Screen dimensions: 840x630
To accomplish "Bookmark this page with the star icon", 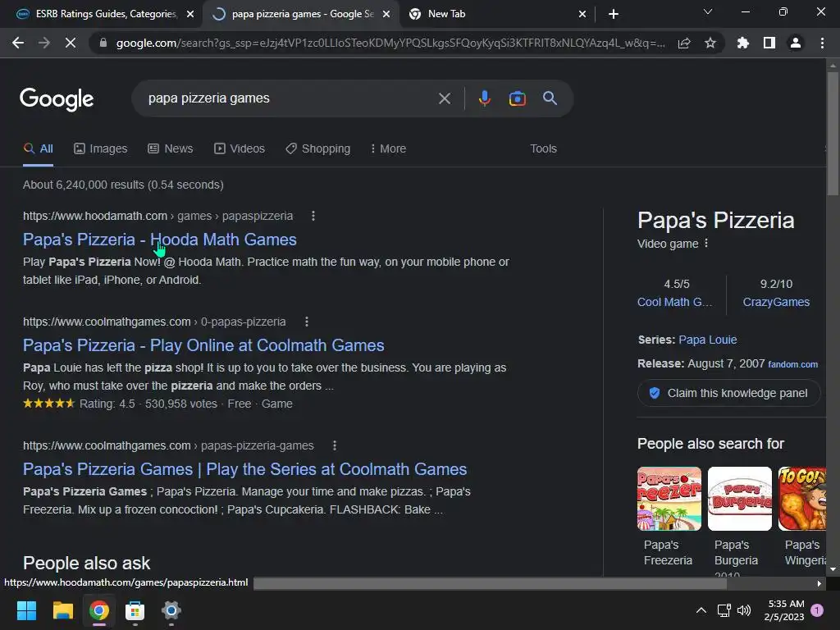I will [710, 43].
